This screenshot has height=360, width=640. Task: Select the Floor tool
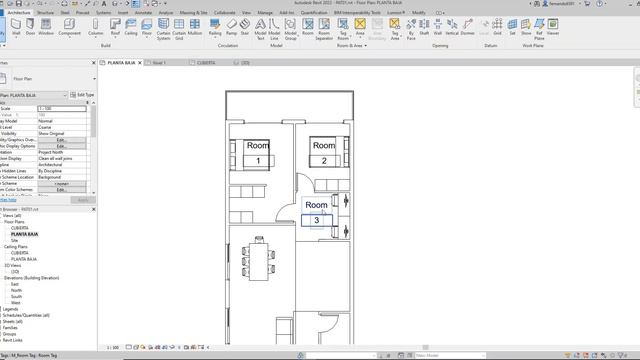[x=147, y=28]
